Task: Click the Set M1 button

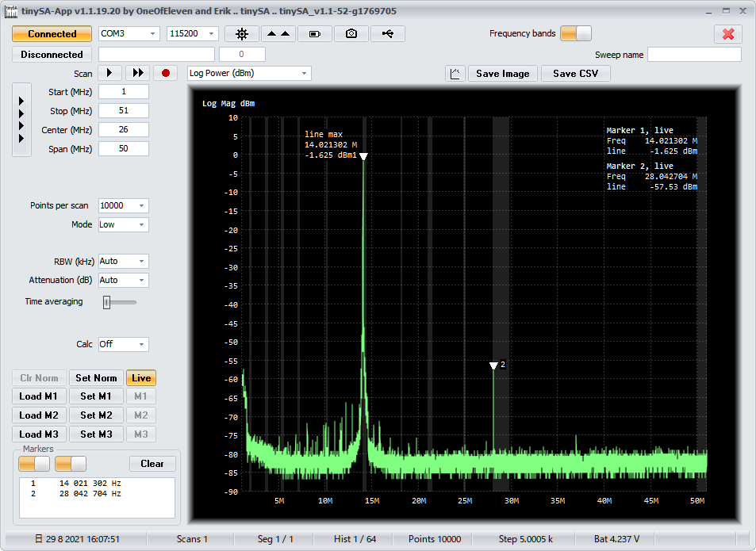Action: pos(97,396)
